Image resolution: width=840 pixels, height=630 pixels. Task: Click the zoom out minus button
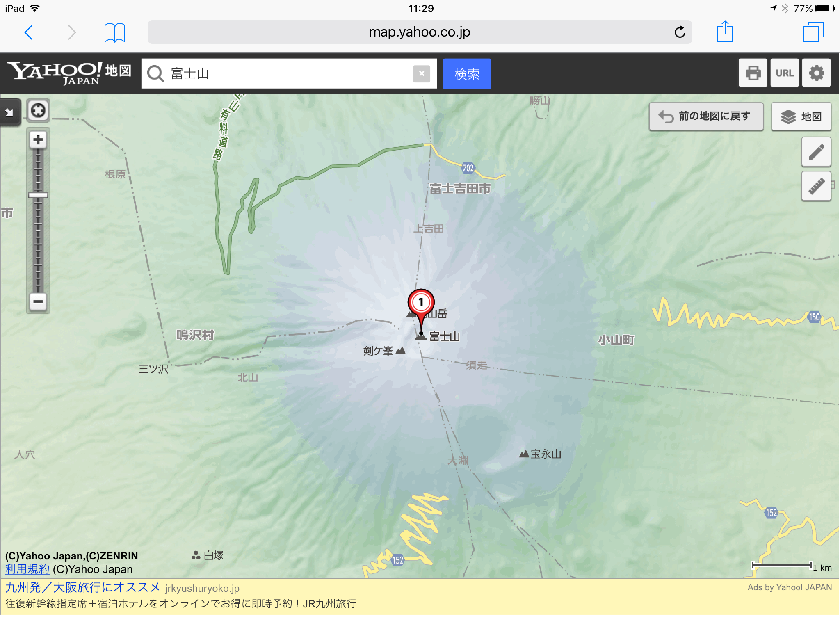pos(39,301)
